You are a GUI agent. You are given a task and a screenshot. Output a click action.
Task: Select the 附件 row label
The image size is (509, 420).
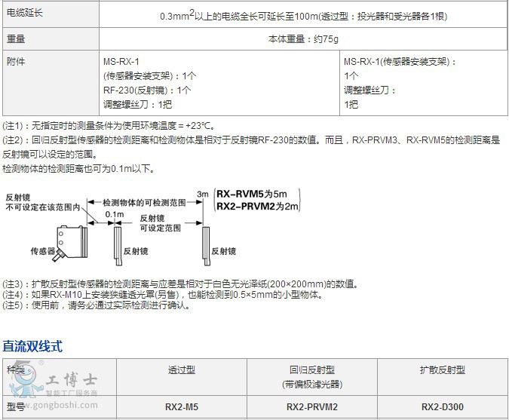coord(16,61)
